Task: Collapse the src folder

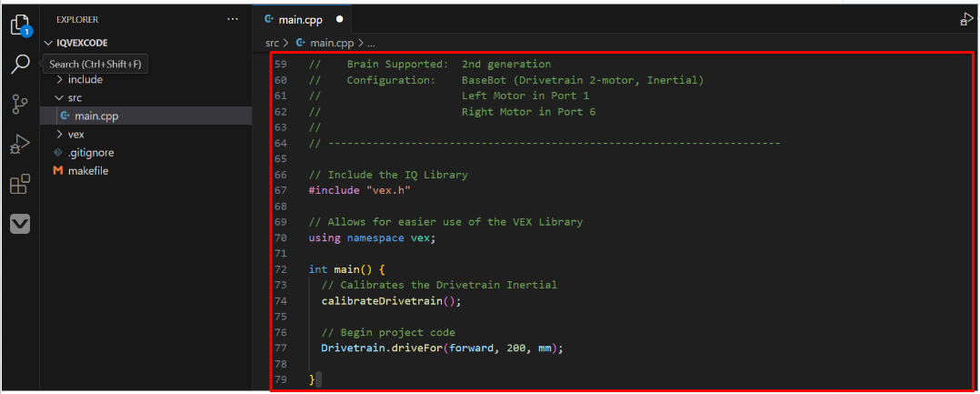Action: (76, 97)
